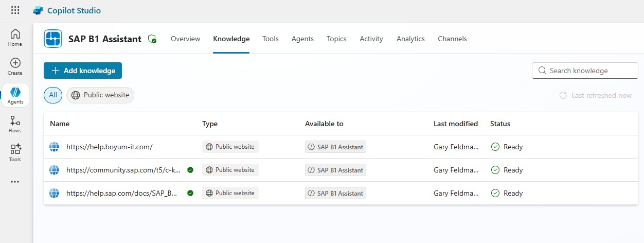
Task: Click Gary Feldma... in help.sap.com row
Action: point(457,193)
